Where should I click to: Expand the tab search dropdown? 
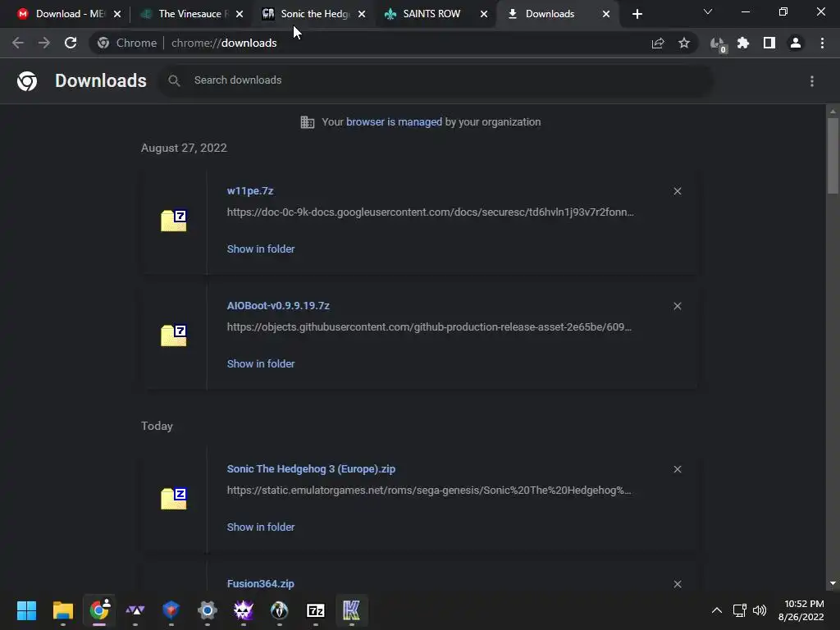tap(708, 11)
